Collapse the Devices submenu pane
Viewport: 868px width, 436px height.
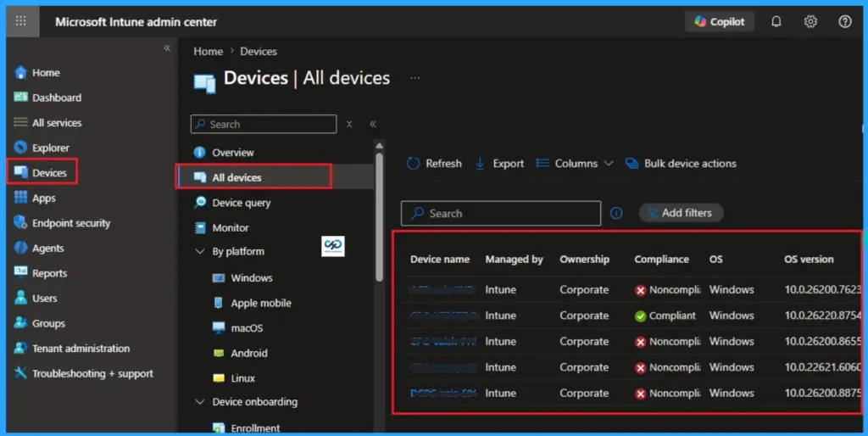pos(373,124)
